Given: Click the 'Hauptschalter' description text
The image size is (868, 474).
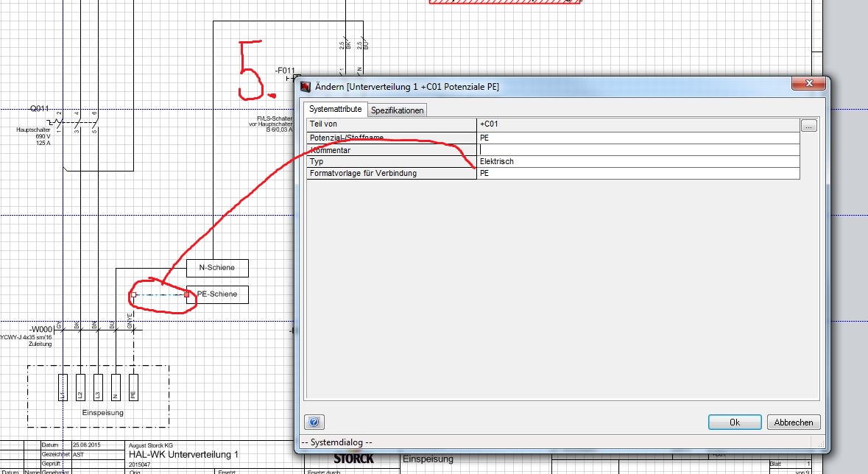Looking at the screenshot, I should (x=33, y=130).
